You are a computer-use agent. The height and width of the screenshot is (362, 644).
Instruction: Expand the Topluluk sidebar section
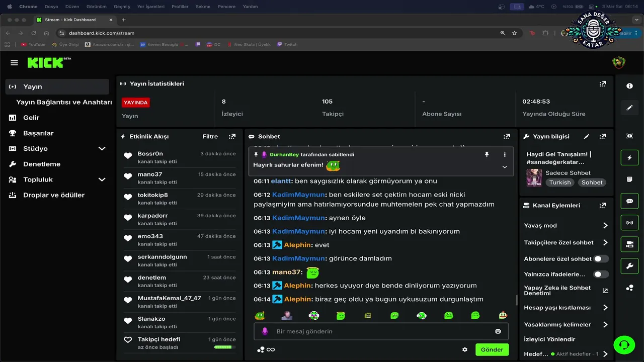click(102, 179)
